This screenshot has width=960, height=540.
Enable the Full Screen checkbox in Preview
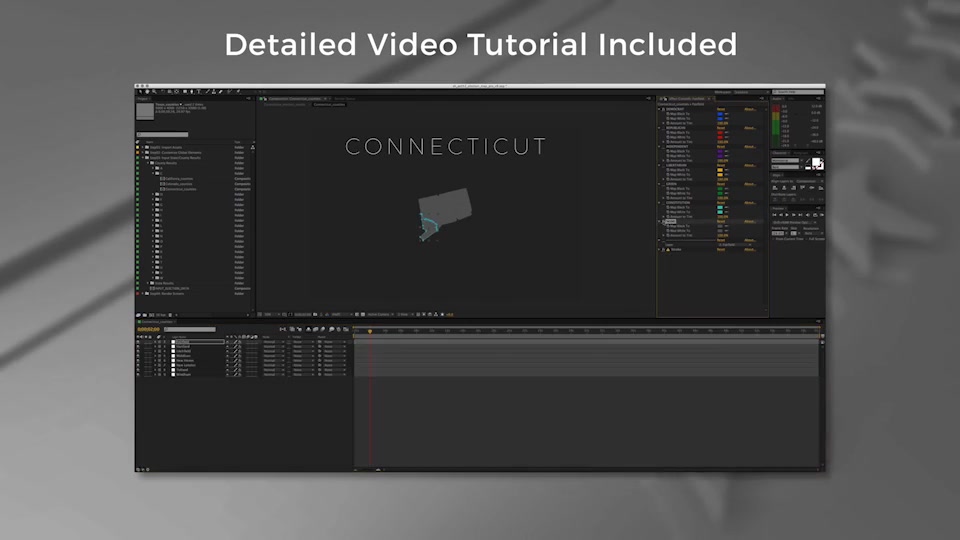click(x=807, y=239)
